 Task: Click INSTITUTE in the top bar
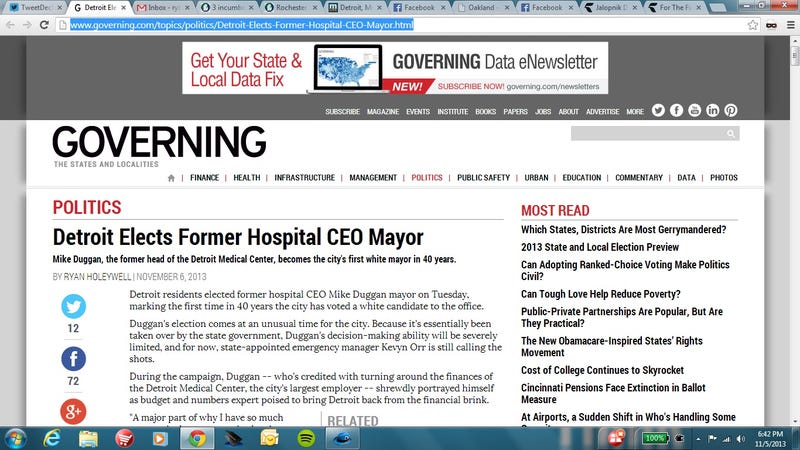click(453, 111)
